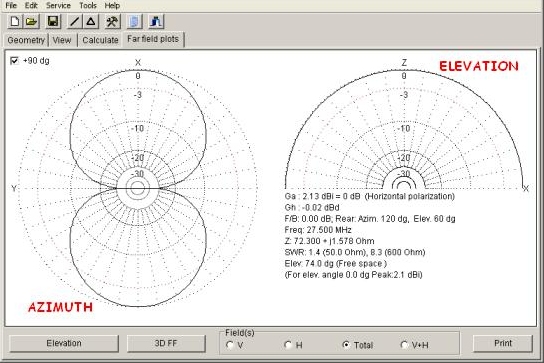Open the File menu

pos(11,6)
